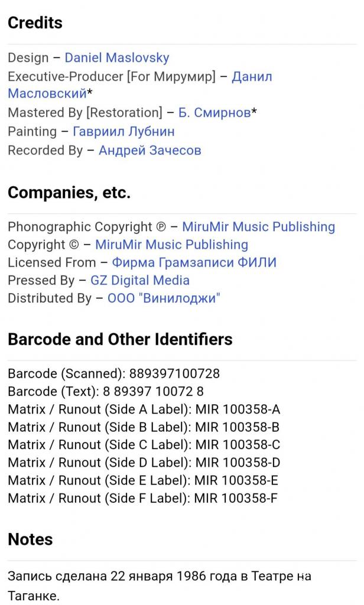The image size is (364, 605).
Task: Click the Side A Label matrix entry
Action: pyautogui.click(x=144, y=409)
